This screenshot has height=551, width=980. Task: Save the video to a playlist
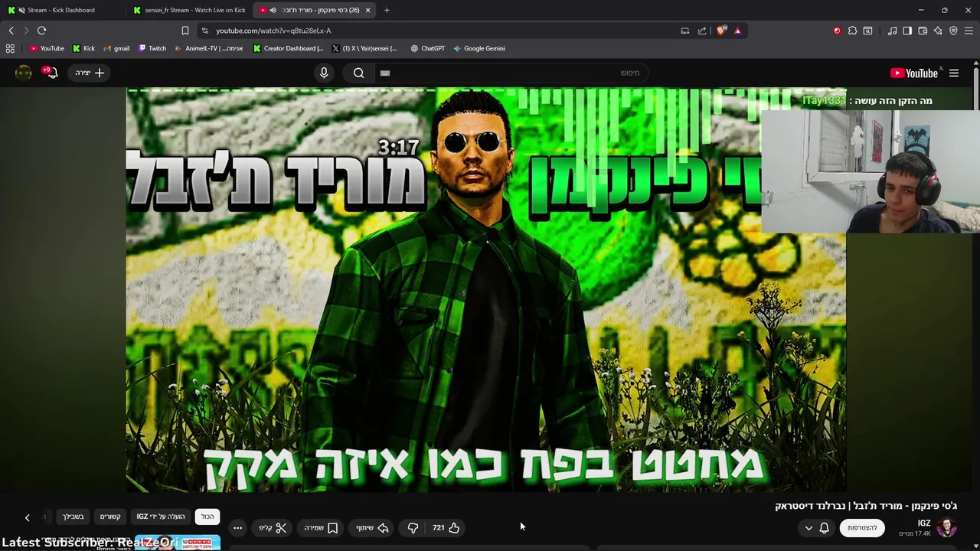point(321,528)
